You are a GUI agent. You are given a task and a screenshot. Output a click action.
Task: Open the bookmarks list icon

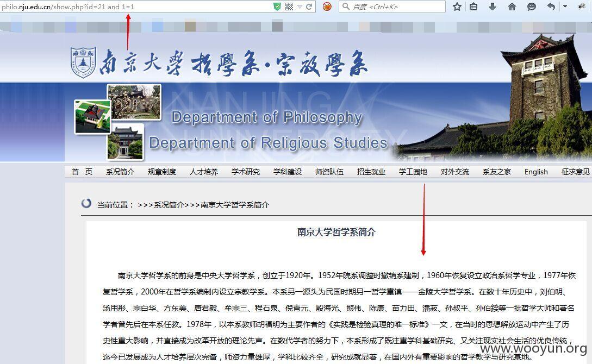[x=473, y=7]
